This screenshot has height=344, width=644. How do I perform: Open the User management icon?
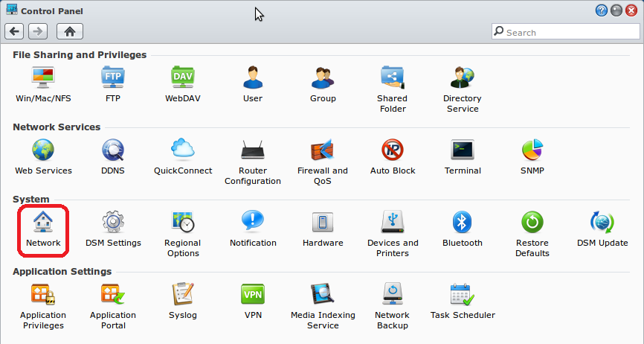coord(253,77)
